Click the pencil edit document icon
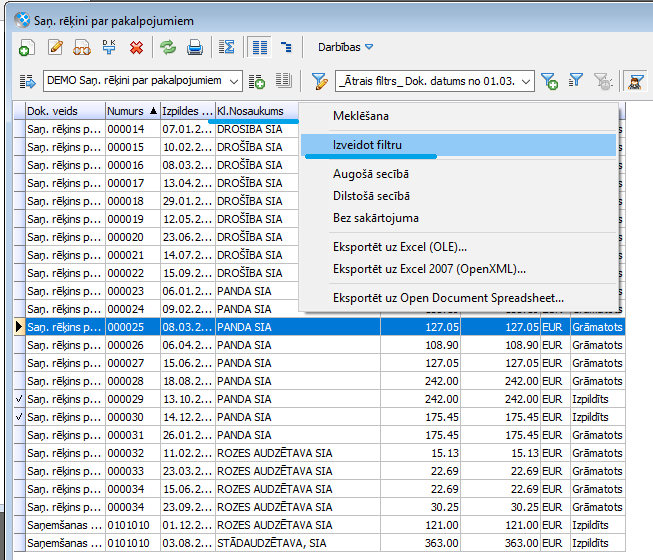Viewport: 653px width, 560px height. pos(56,47)
